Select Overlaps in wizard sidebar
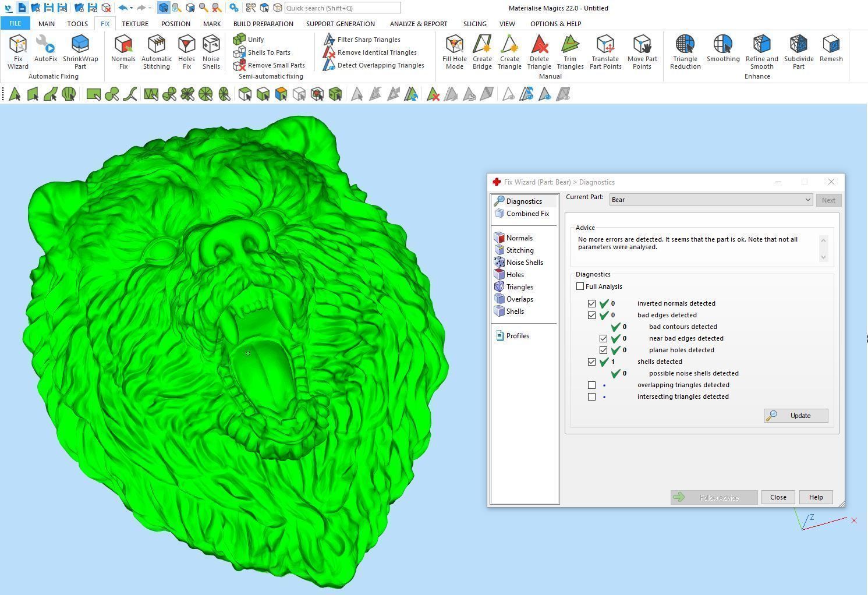 tap(514, 299)
